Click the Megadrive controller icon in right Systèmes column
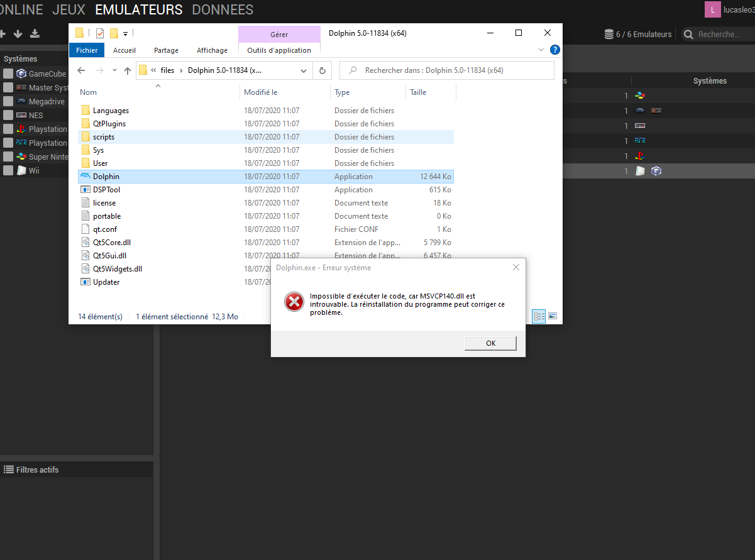This screenshot has height=560, width=755. tap(640, 111)
